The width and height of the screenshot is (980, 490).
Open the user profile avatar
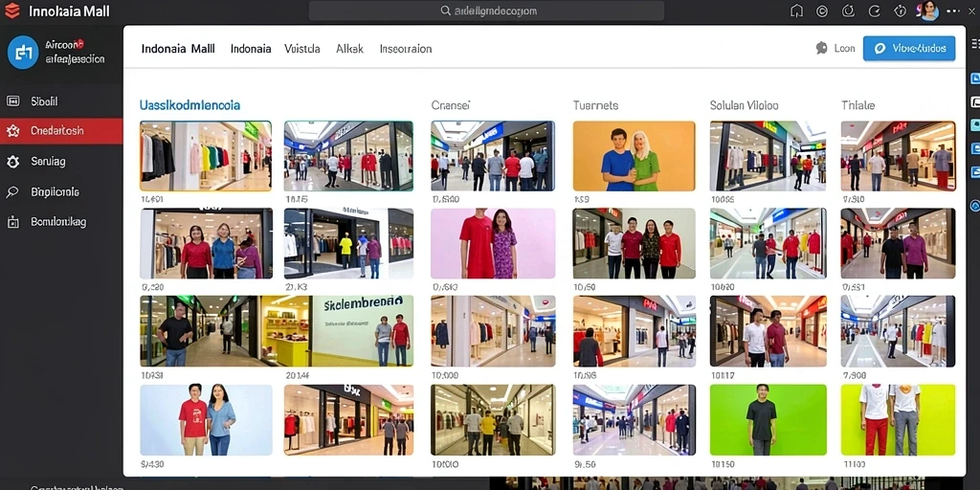(x=928, y=11)
